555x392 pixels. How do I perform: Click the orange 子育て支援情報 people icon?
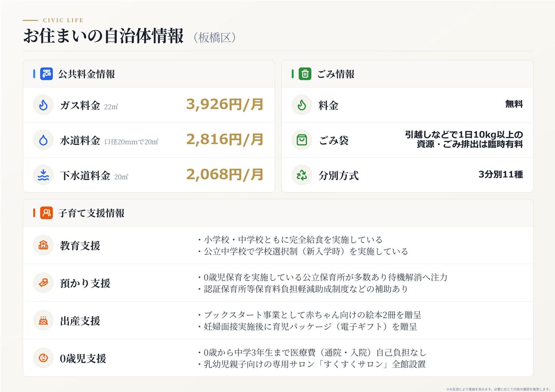(x=46, y=213)
